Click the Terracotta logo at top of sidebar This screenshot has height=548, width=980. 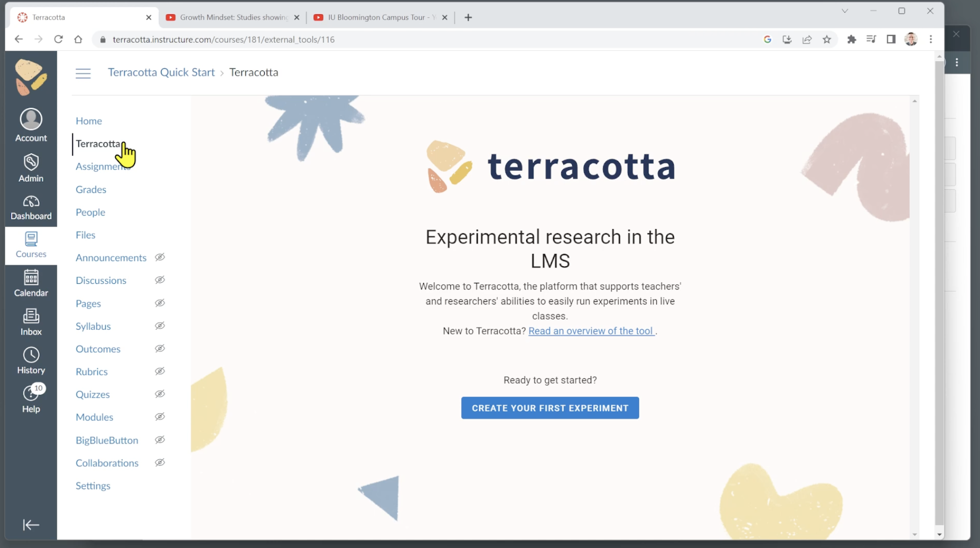coord(31,77)
